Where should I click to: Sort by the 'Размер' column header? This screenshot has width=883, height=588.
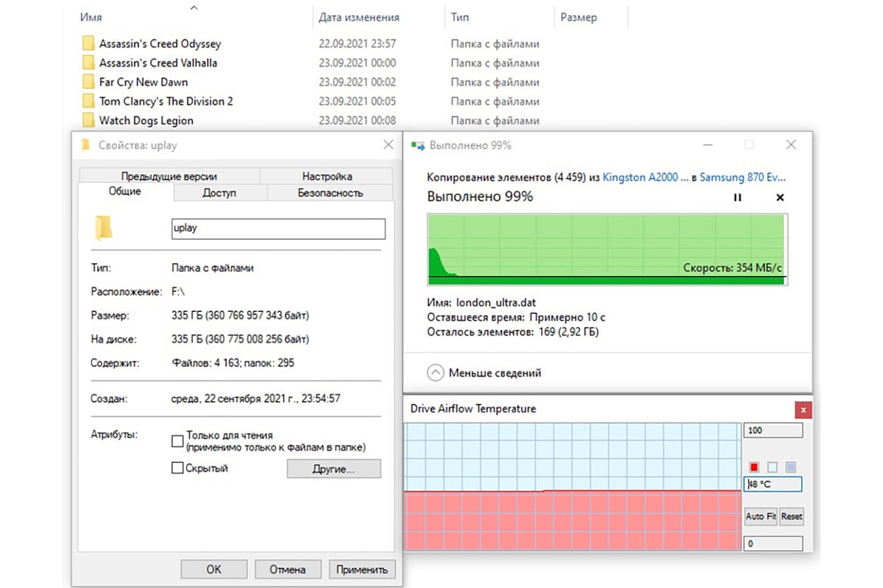[x=578, y=18]
